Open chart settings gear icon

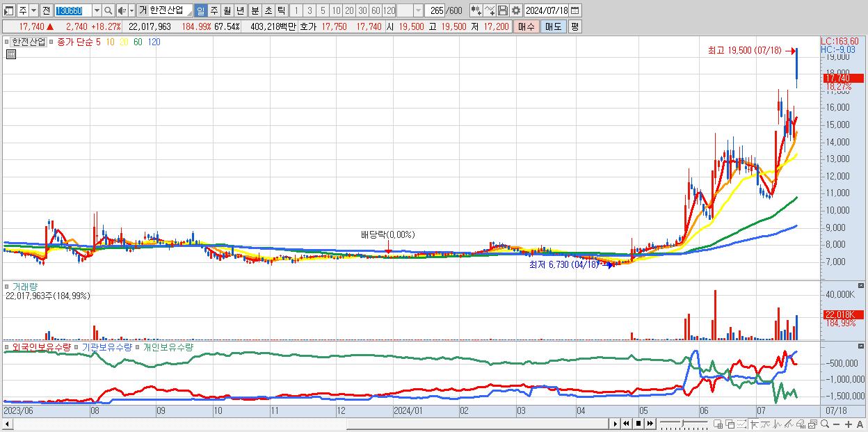click(515, 10)
